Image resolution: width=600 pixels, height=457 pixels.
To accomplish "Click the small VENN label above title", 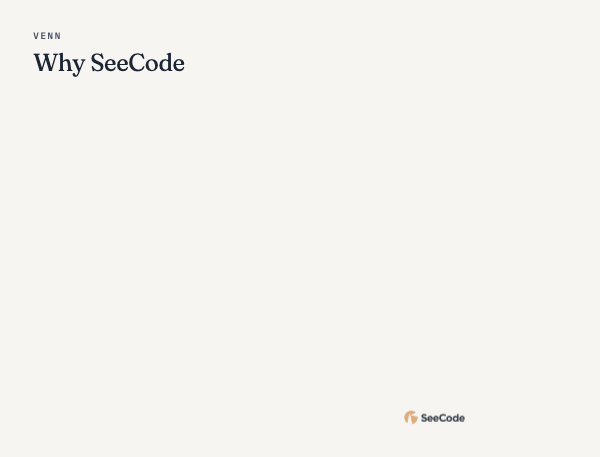I will [47, 36].
